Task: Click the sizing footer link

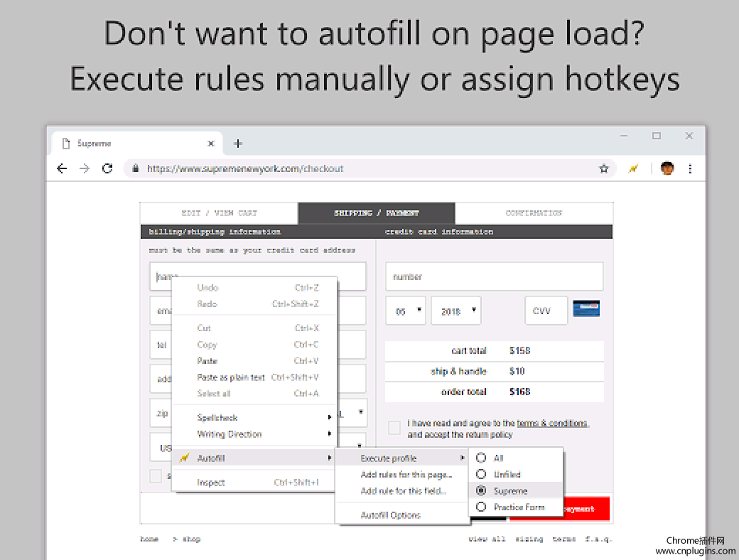Action: tap(529, 539)
